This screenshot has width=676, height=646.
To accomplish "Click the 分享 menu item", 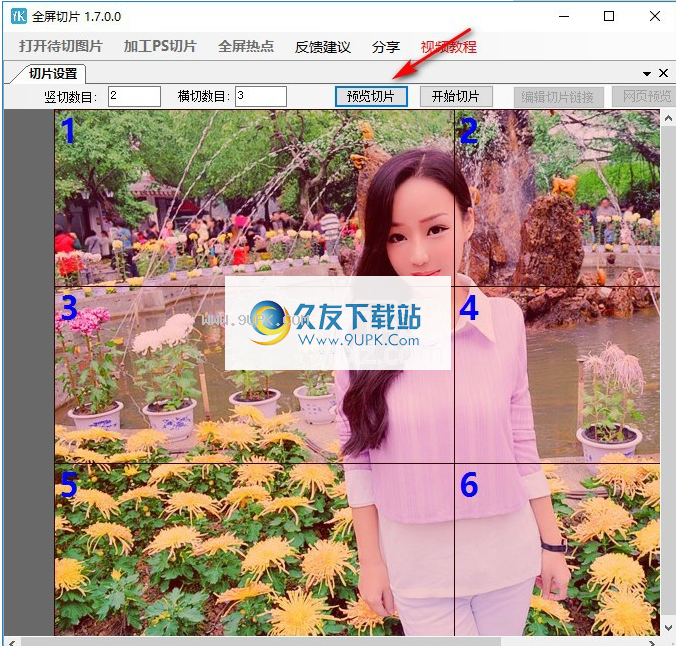I will [x=386, y=47].
